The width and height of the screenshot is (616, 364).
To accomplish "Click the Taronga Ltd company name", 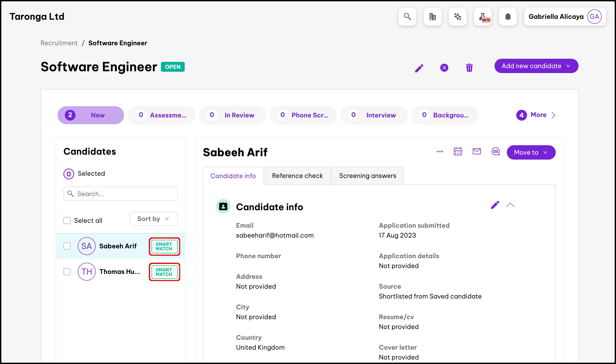I will (37, 16).
